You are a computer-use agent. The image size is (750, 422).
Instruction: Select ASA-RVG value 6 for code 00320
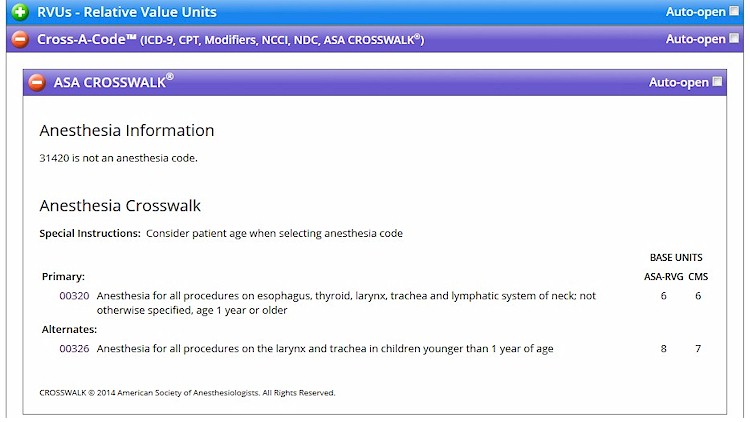663,296
